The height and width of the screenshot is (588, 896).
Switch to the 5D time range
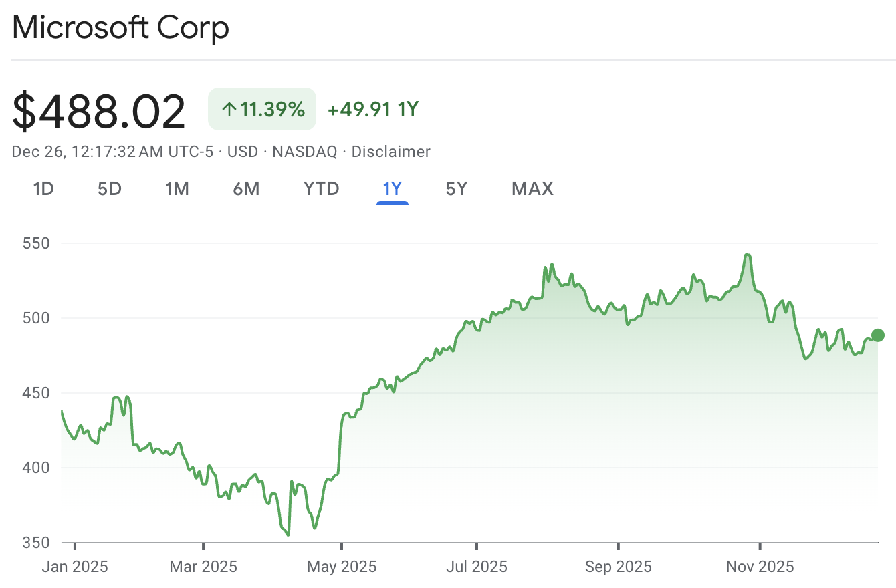pos(109,189)
